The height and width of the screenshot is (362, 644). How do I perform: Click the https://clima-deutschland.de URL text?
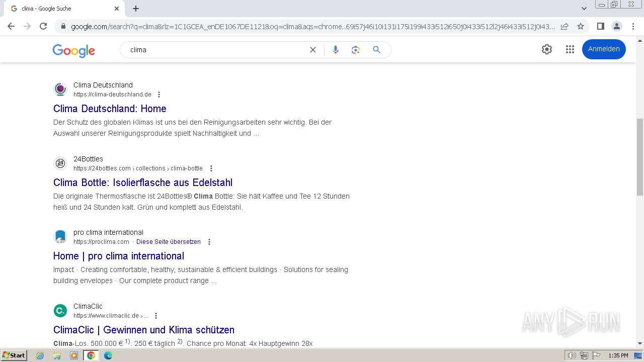tap(112, 95)
